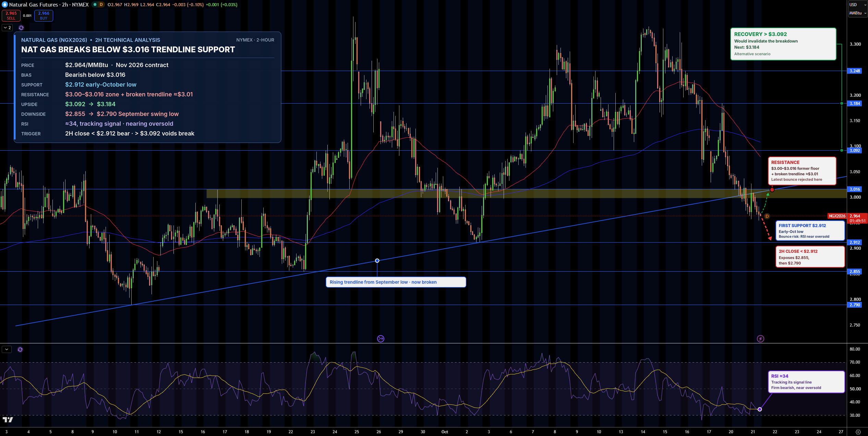Click the purple go-to-date arrow icon
This screenshot has height=436, width=868.
point(381,339)
